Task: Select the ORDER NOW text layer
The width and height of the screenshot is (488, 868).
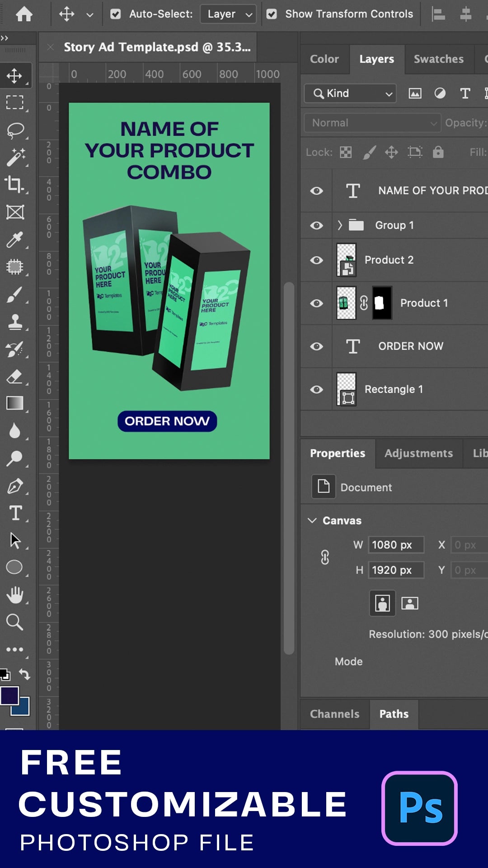Action: click(410, 346)
